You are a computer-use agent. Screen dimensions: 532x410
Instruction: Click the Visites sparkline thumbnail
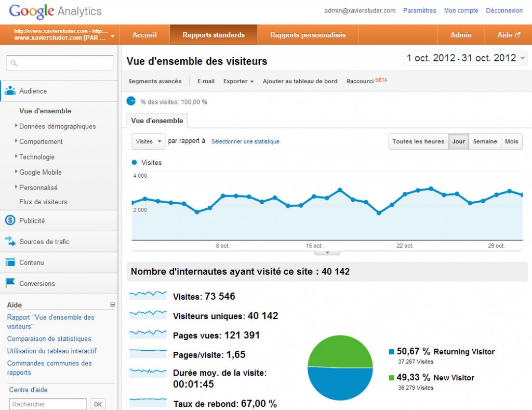tap(148, 295)
